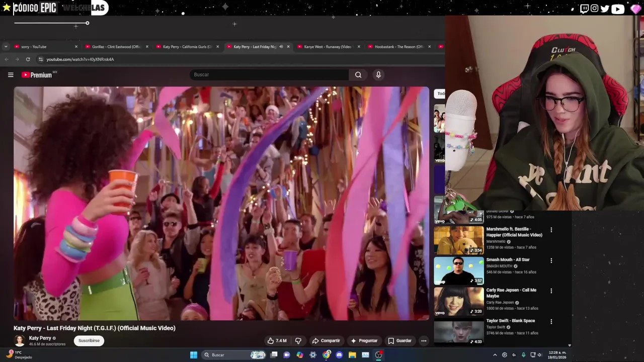Screen dimensions: 644x362
Task: Play Taylor Swift Blank Space thumbnail
Action: [x=459, y=331]
